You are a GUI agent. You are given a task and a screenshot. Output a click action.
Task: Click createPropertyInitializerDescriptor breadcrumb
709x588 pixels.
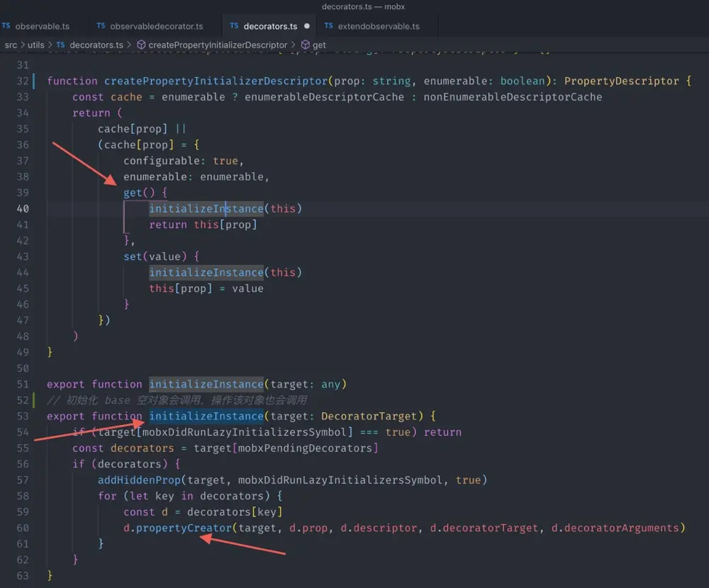[218, 45]
